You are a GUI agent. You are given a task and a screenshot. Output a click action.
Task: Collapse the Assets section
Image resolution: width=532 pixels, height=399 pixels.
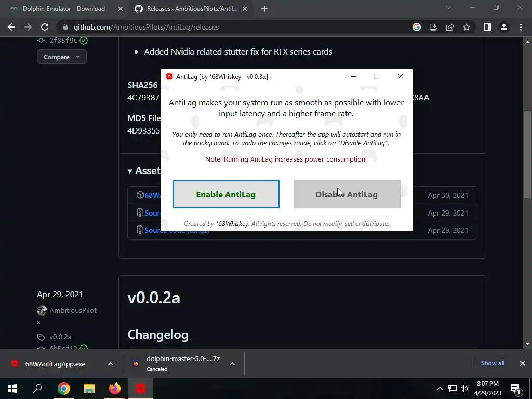[130, 171]
